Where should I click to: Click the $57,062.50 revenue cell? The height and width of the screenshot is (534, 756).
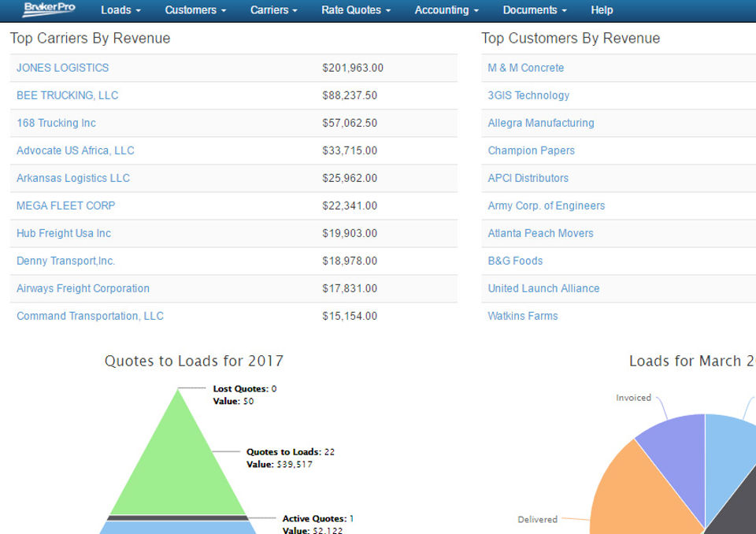(350, 123)
